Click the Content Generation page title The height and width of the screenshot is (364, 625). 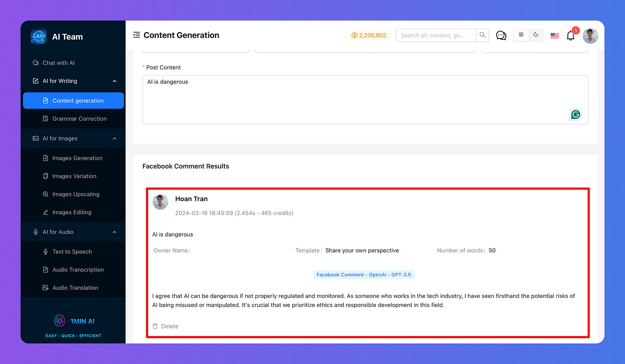click(182, 35)
